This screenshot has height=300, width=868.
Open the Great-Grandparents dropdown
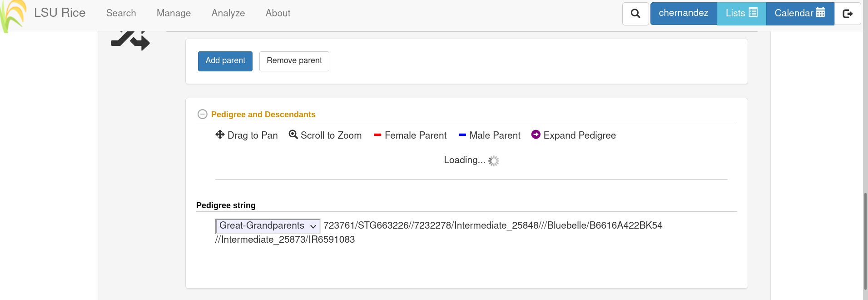coord(268,226)
